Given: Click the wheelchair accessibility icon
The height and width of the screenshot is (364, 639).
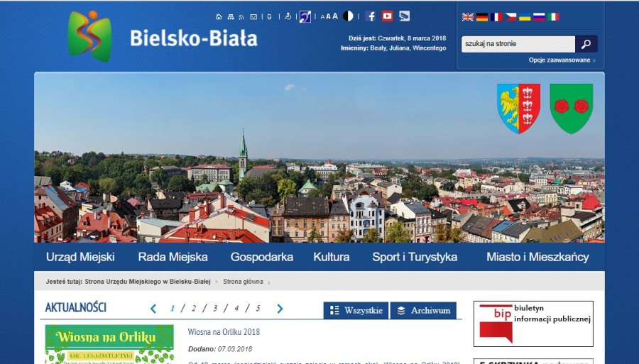Looking at the screenshot, I should click(288, 16).
